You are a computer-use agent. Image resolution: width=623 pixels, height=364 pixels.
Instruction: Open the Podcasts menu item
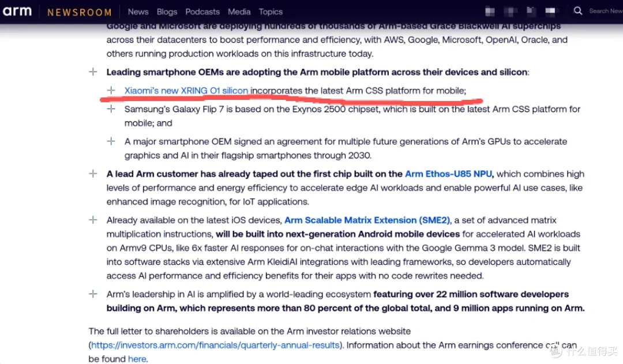coord(202,12)
